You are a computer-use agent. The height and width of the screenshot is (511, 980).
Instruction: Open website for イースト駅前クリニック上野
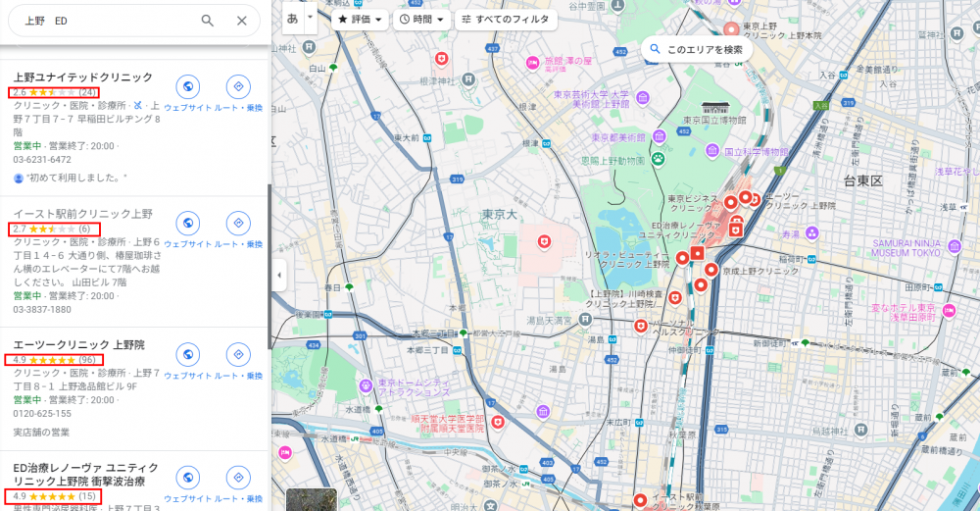click(x=187, y=224)
